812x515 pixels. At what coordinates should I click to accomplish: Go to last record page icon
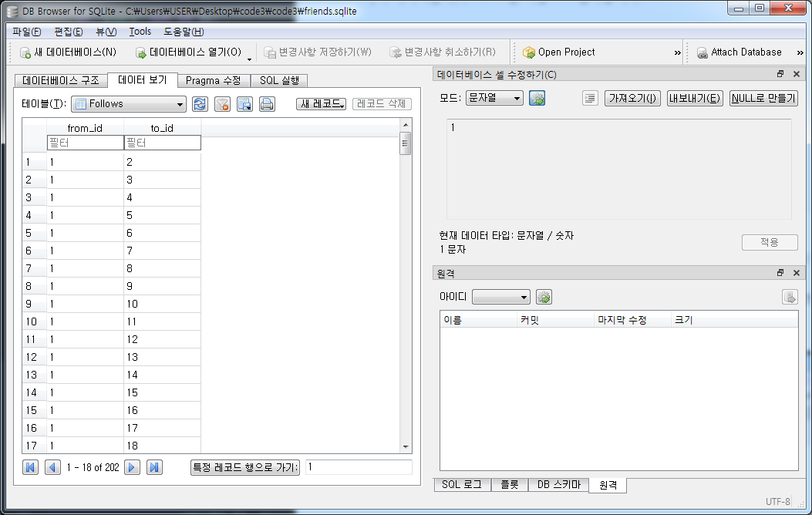click(154, 467)
